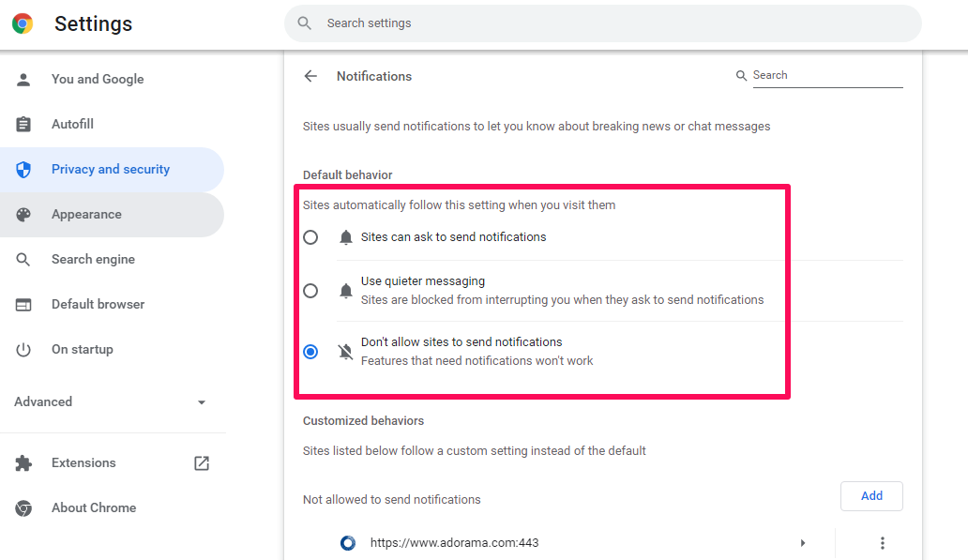Click the external link icon beside Extensions
Screen dimensions: 968x560
[202, 462]
